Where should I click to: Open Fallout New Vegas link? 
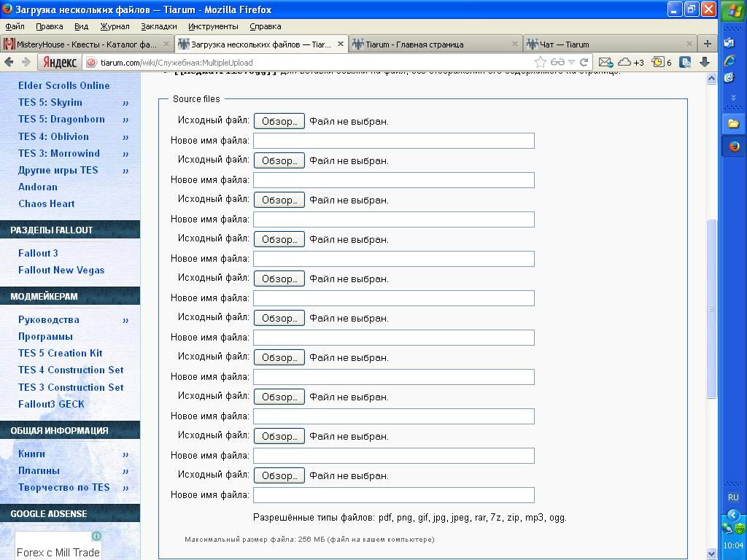[61, 271]
